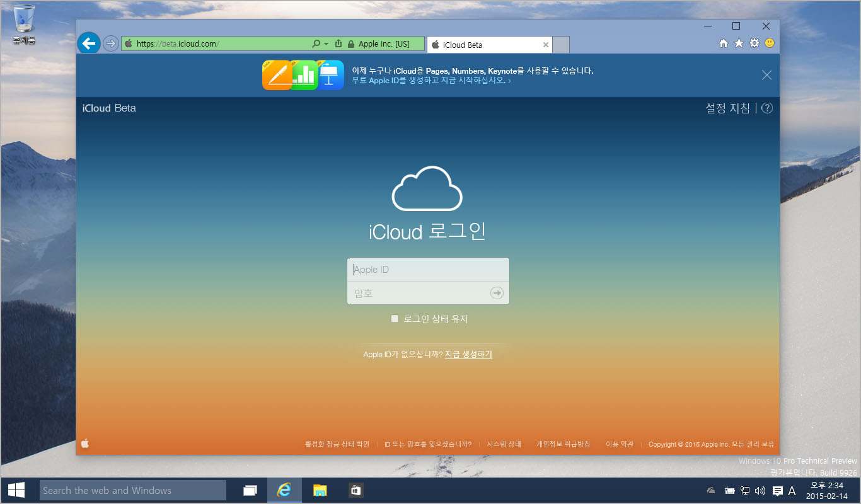Screen dimensions: 861x504
Task: Click the URL in the address bar
Action: tap(178, 44)
